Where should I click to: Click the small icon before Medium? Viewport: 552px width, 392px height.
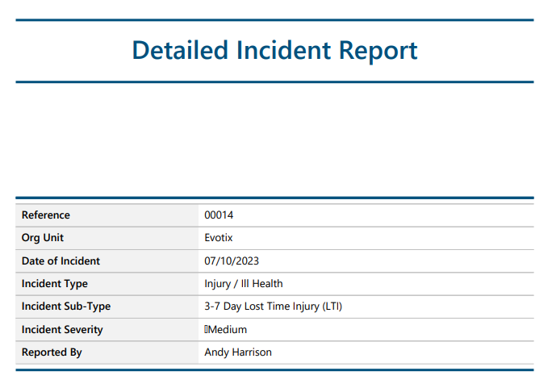click(206, 330)
